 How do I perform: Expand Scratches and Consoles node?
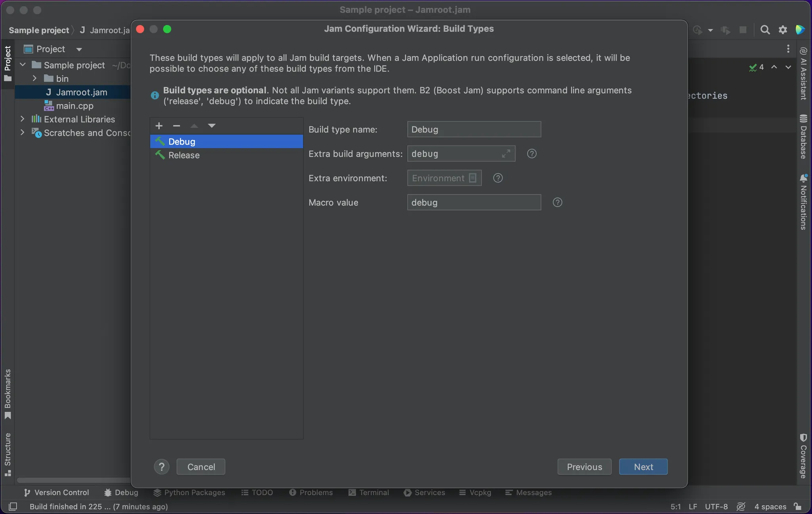[22, 132]
